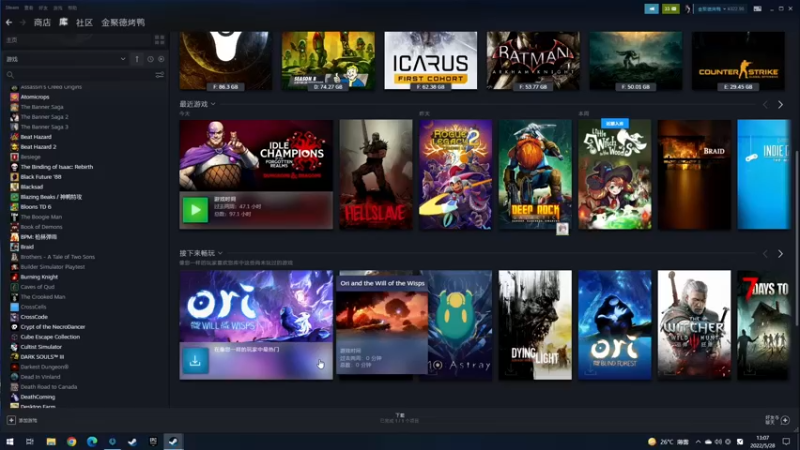Open the 游戏 category filter dropdown

click(x=65, y=59)
